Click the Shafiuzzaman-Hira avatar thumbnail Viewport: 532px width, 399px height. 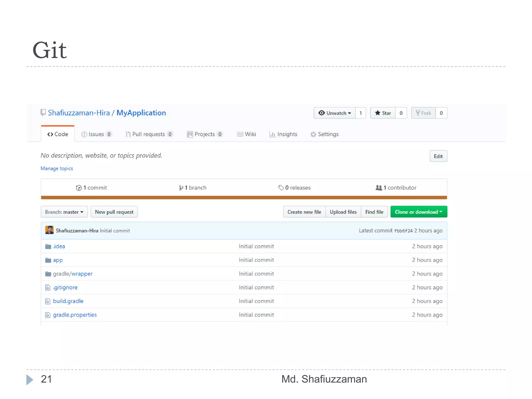coord(49,230)
